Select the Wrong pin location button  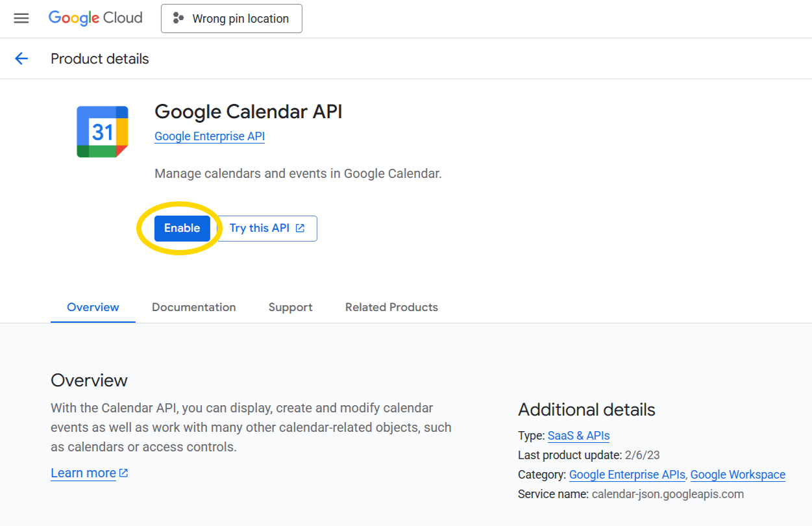pyautogui.click(x=231, y=18)
